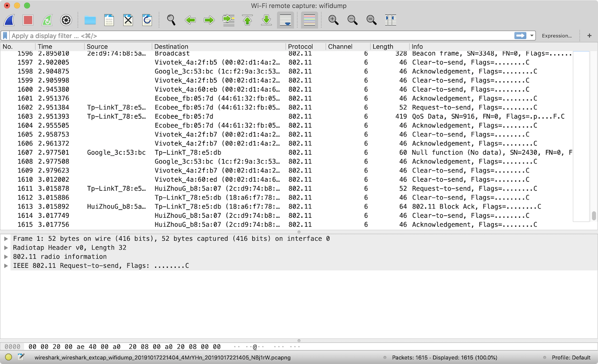Screen dimensions: 598x364
Task: Save the capture file
Action: click(109, 20)
